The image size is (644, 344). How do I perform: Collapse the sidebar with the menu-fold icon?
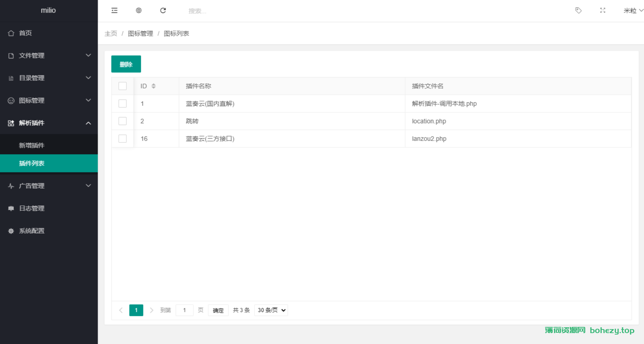(114, 11)
